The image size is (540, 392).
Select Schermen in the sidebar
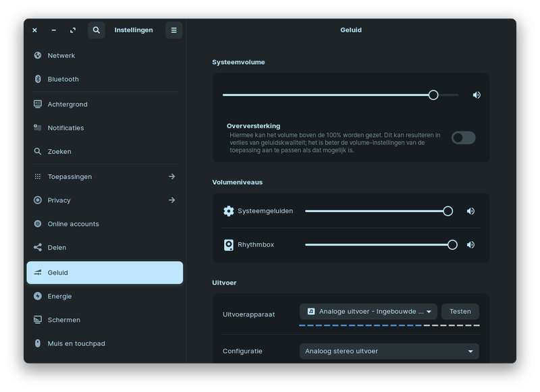click(105, 320)
